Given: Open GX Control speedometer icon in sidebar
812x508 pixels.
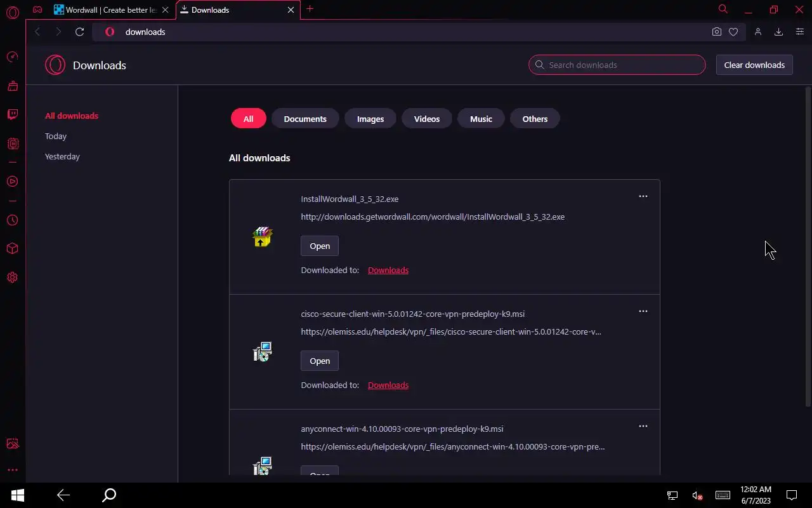Looking at the screenshot, I should pos(12,57).
